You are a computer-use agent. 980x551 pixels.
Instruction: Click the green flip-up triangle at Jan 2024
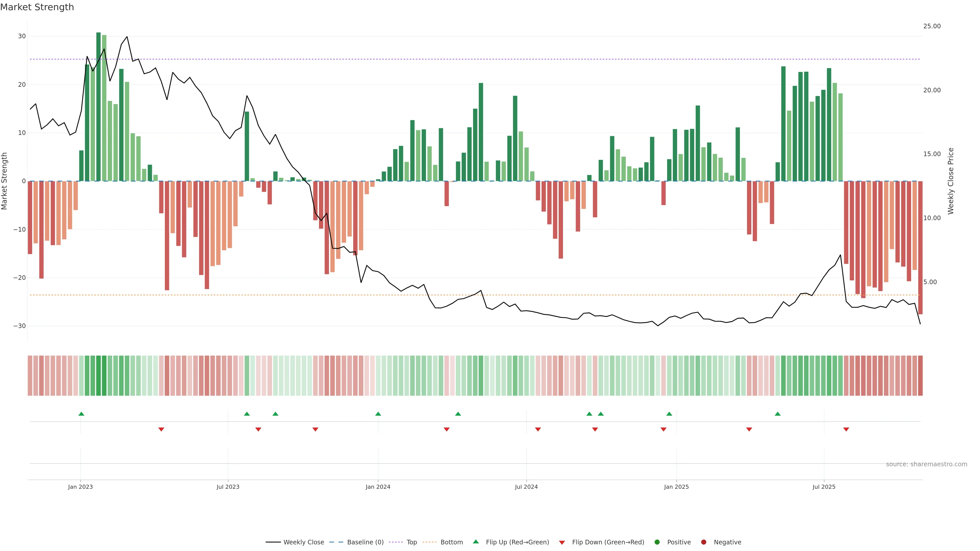coord(378,414)
